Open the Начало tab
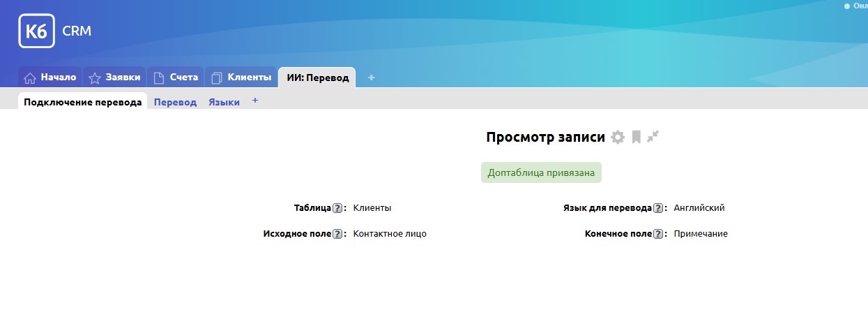 pos(50,78)
